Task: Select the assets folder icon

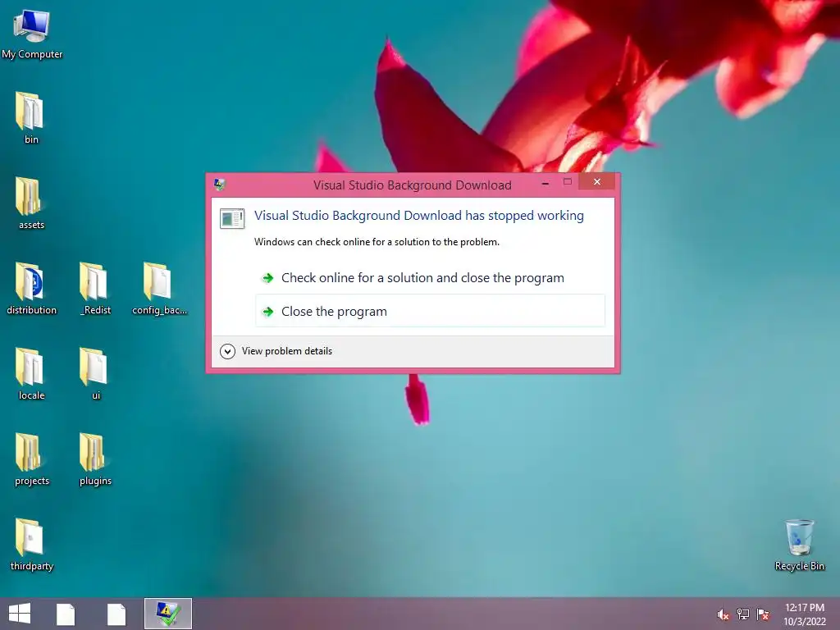Action: click(x=30, y=203)
